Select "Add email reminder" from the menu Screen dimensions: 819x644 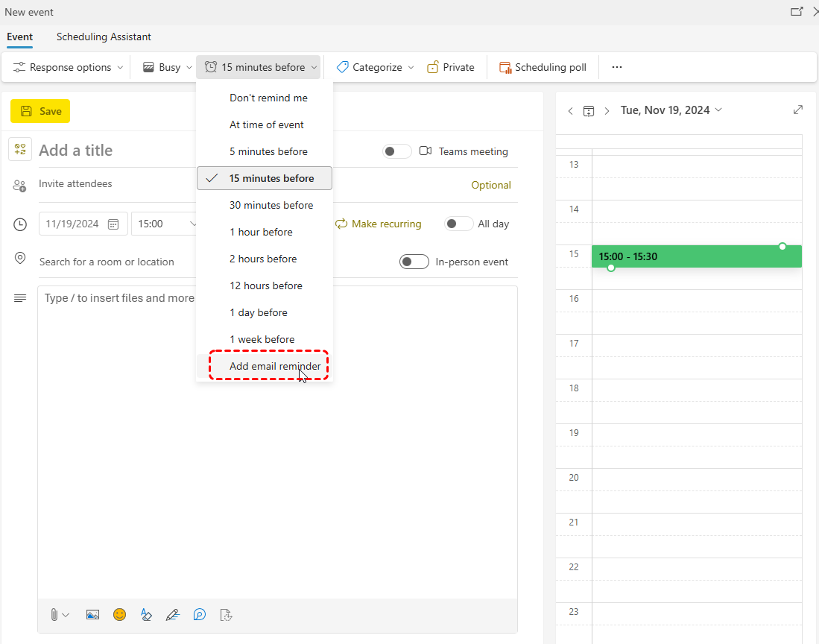[275, 366]
